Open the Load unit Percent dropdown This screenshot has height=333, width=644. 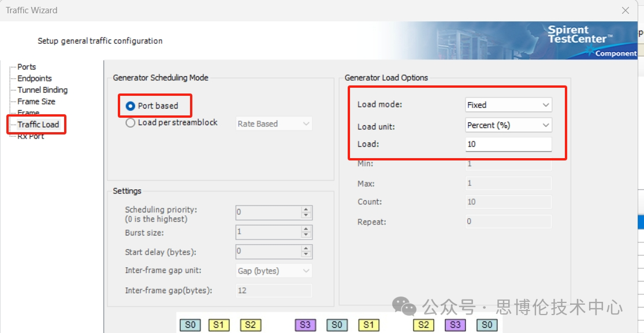click(508, 125)
